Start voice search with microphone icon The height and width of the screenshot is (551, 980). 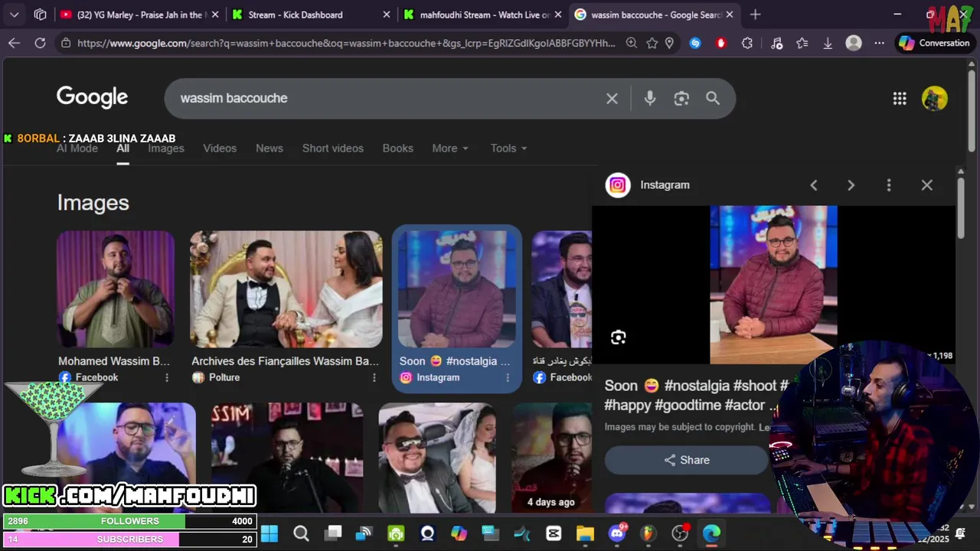click(x=650, y=98)
